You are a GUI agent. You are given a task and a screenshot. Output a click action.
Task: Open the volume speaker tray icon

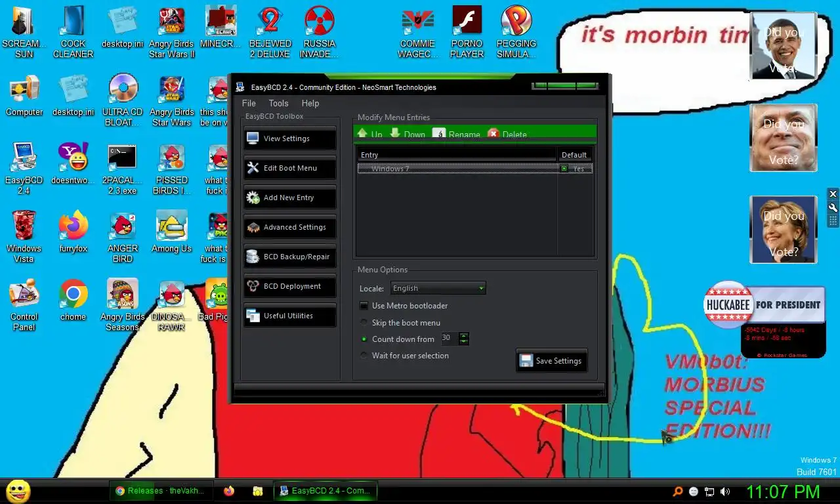(724, 492)
